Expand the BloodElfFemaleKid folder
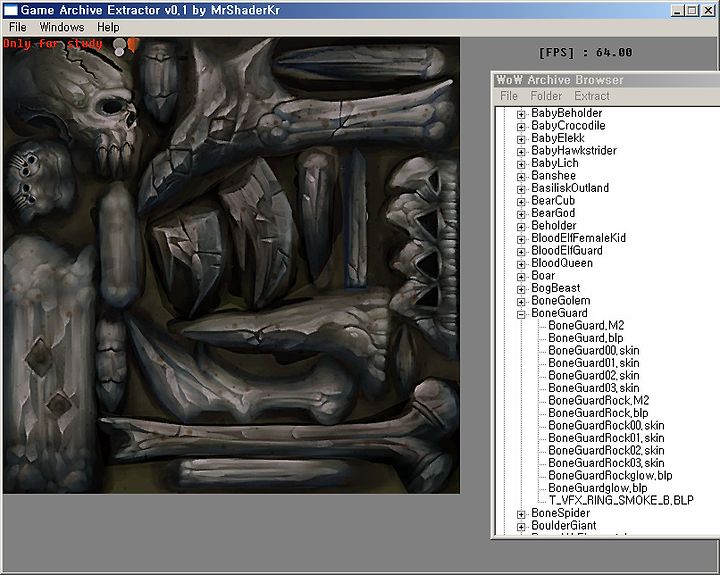The width and height of the screenshot is (720, 575). point(521,239)
